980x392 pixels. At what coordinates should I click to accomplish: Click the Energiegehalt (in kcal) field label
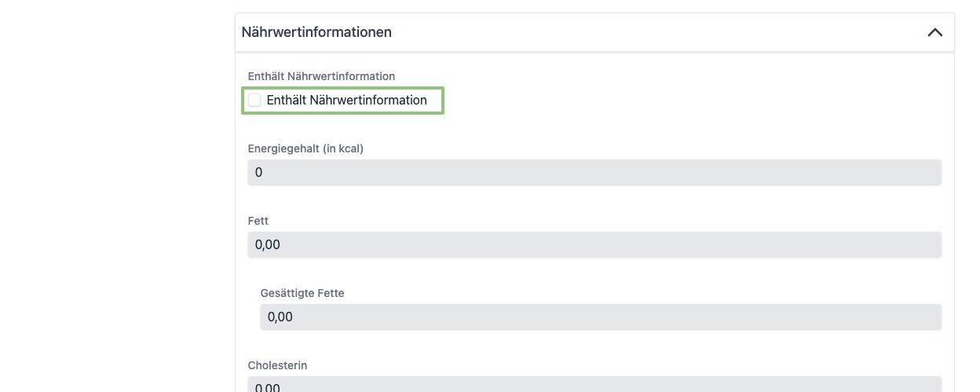[305, 148]
